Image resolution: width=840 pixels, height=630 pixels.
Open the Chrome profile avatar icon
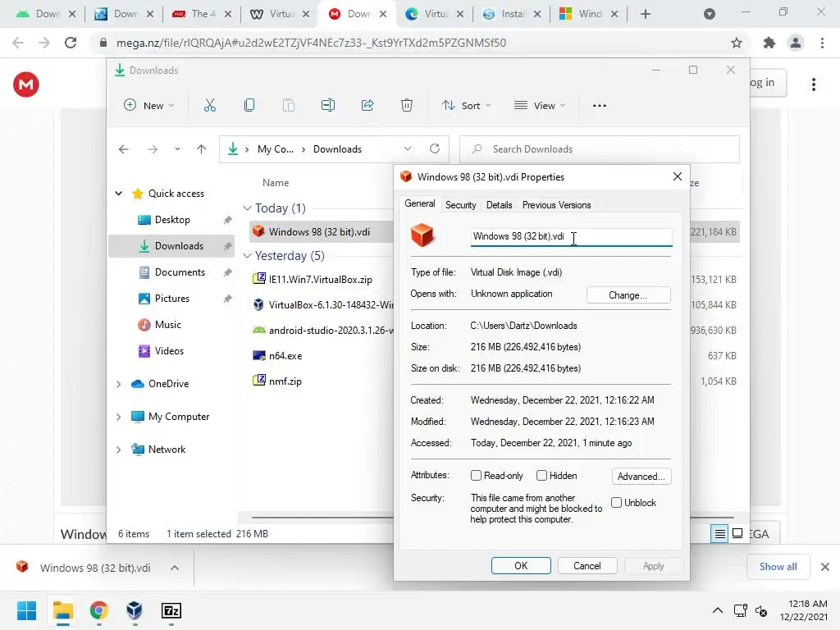click(x=796, y=43)
